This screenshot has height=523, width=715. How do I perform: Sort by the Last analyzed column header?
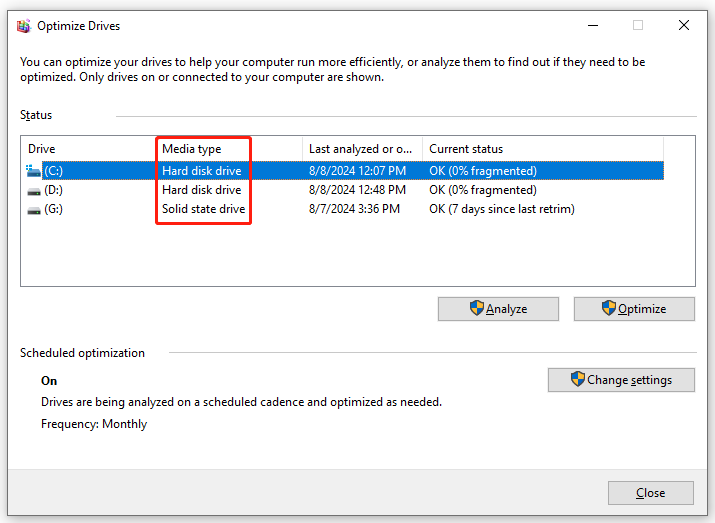coord(363,149)
